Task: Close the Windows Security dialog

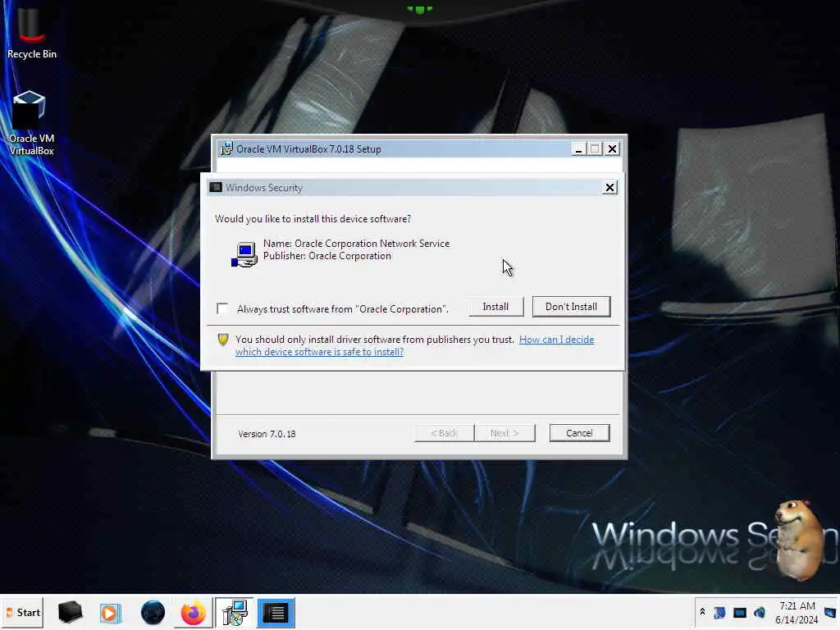Action: click(x=609, y=188)
